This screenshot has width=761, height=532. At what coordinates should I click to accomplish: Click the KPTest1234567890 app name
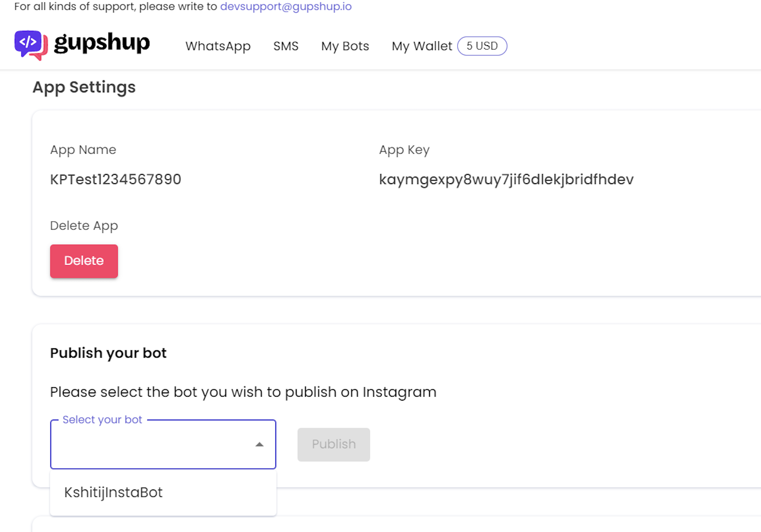(115, 179)
